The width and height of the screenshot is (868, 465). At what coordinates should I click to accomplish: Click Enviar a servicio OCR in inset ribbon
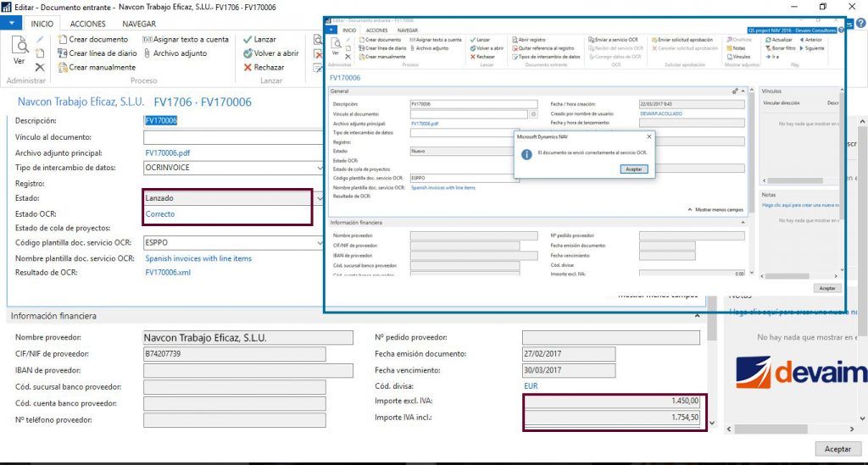tap(613, 40)
